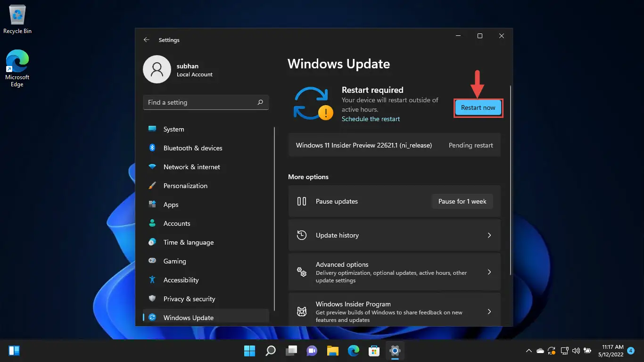Open the notification count badge
The width and height of the screenshot is (644, 362).
click(x=631, y=351)
